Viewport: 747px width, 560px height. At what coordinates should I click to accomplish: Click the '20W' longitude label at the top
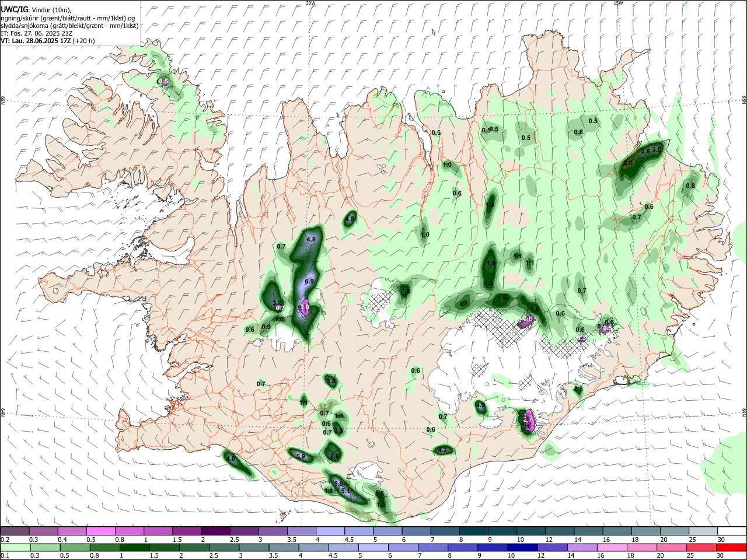[x=310, y=3]
